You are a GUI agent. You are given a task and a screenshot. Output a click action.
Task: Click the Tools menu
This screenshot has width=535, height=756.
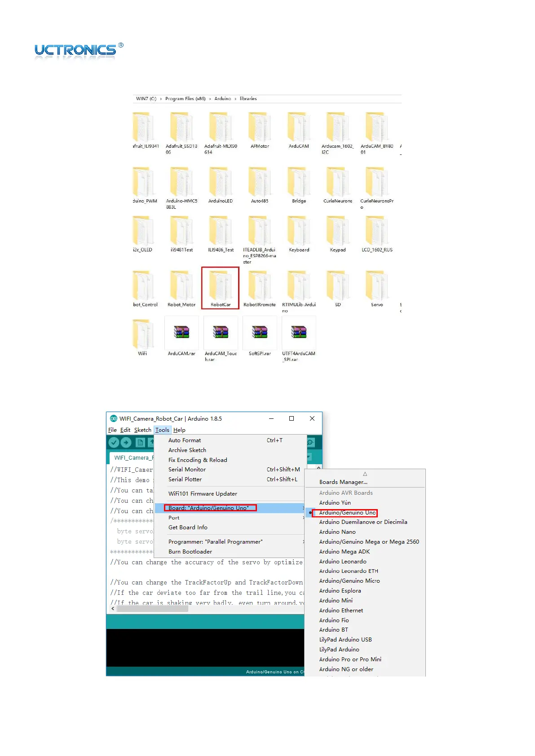[162, 430]
